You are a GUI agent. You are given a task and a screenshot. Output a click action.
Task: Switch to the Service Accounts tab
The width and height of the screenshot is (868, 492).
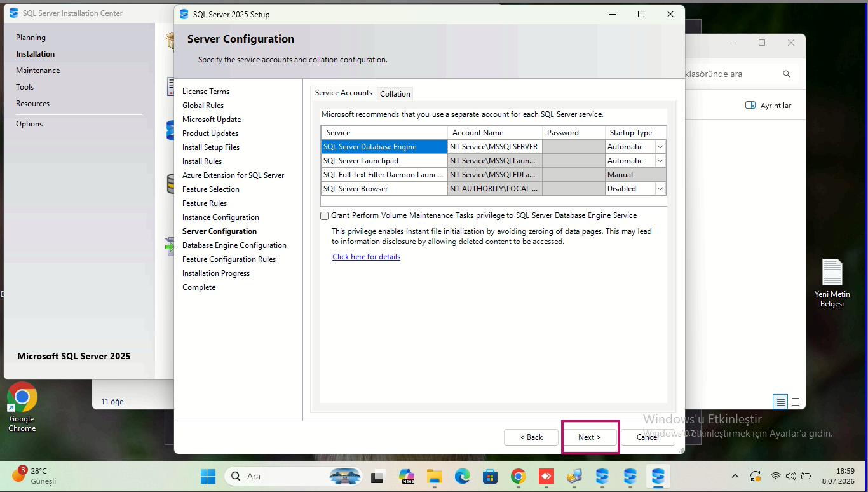point(344,93)
